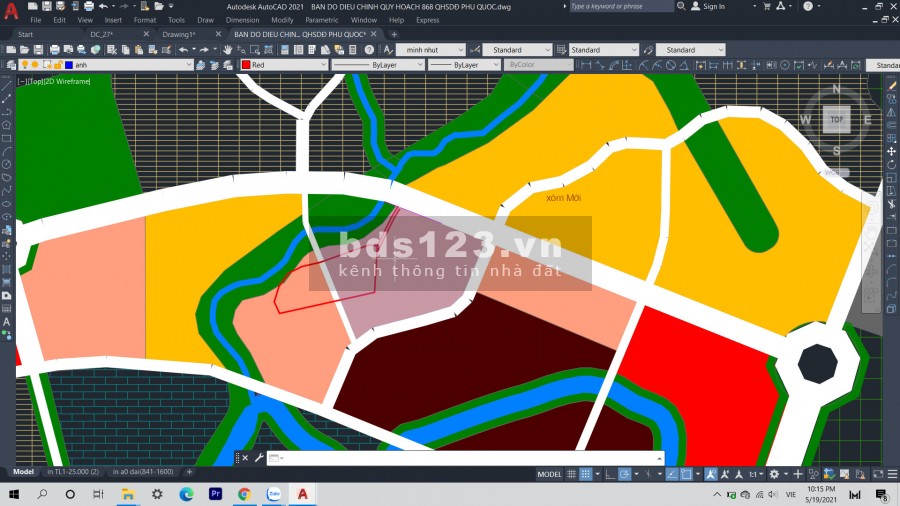Image resolution: width=900 pixels, height=506 pixels.
Task: Switch to the DC_27* drawing tab
Action: [x=102, y=34]
